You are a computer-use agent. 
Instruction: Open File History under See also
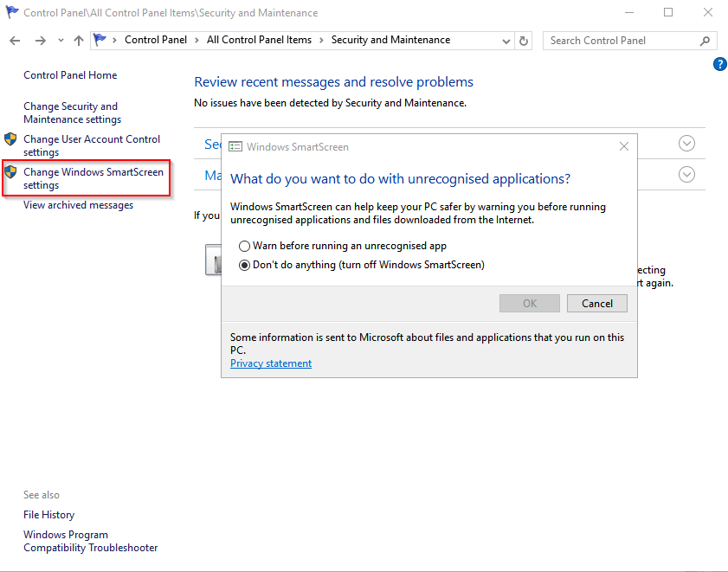[x=48, y=515]
